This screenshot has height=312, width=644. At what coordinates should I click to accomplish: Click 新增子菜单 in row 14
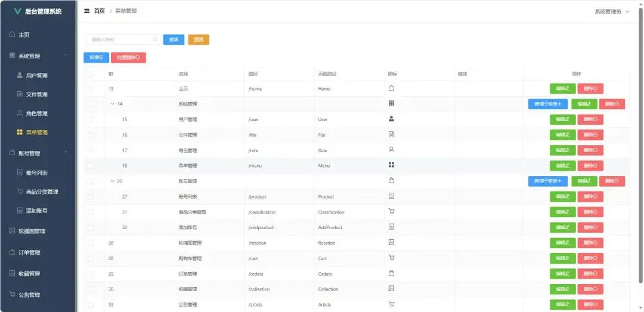coord(548,104)
